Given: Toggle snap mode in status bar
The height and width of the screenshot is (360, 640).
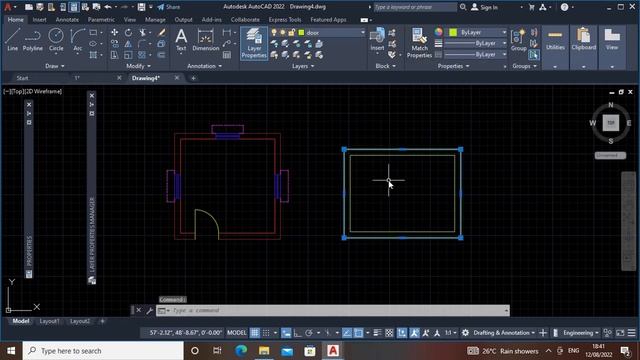Looking at the screenshot, I should [x=266, y=333].
